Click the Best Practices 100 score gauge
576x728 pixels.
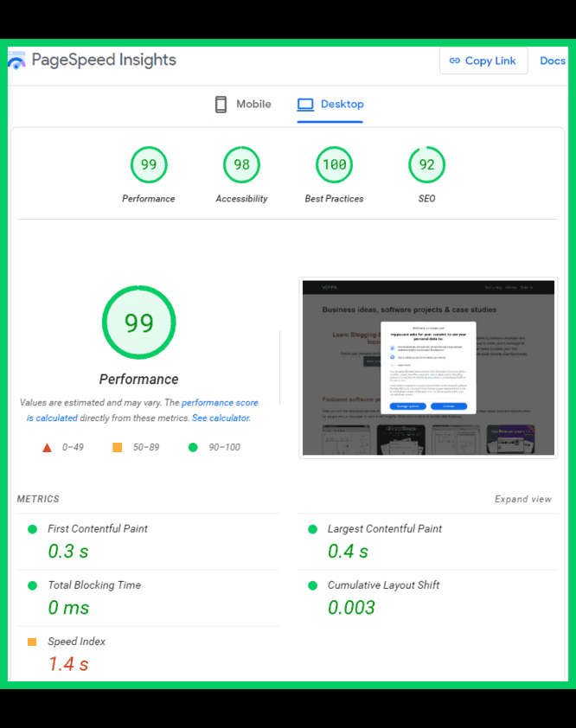tap(335, 165)
